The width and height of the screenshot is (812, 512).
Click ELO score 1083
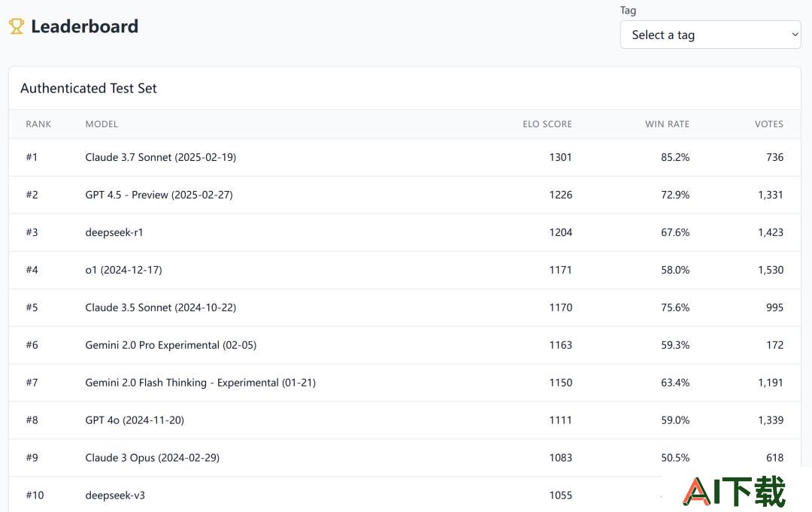pyautogui.click(x=560, y=458)
